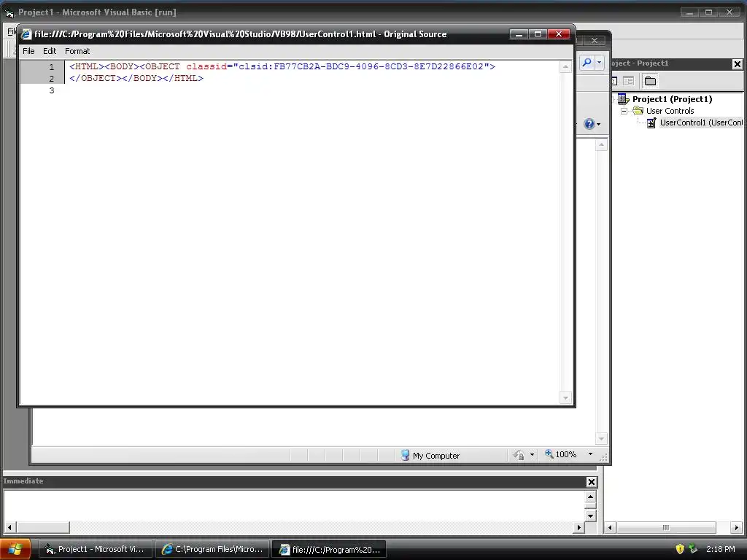The width and height of the screenshot is (747, 560).
Task: Click Immediate window scroll up arrow
Action: pos(590,497)
